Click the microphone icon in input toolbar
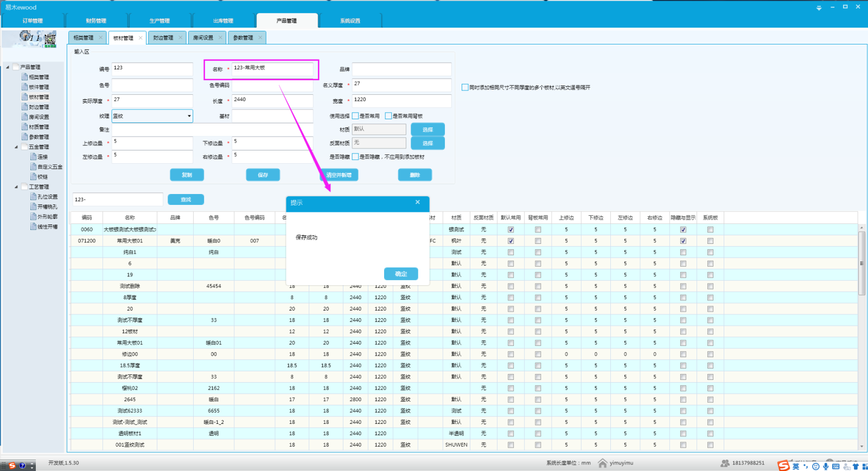 826,466
